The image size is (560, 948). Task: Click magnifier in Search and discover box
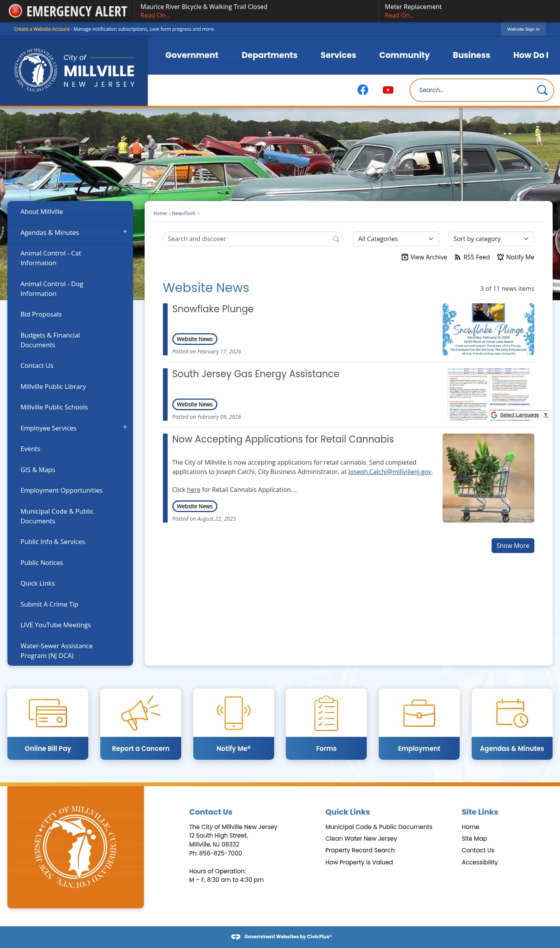click(336, 239)
